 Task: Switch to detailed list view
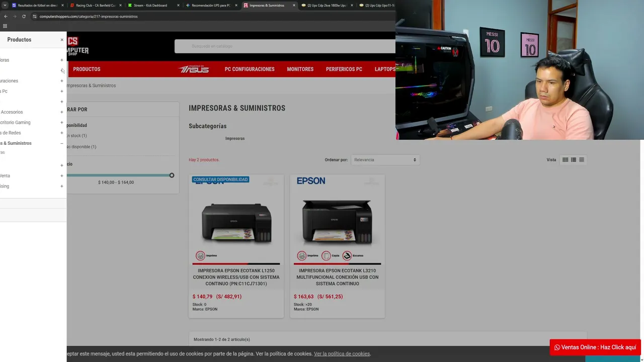574,160
